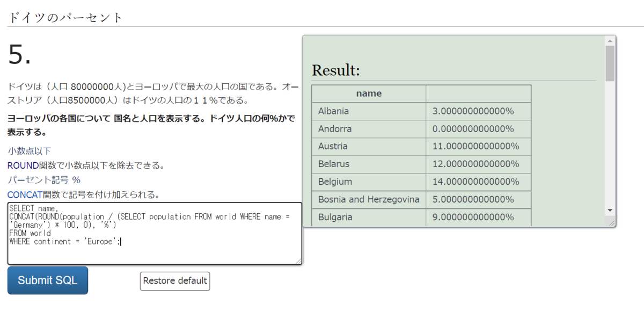Click the name column header in Result table
This screenshot has height=325, width=644.
point(369,93)
